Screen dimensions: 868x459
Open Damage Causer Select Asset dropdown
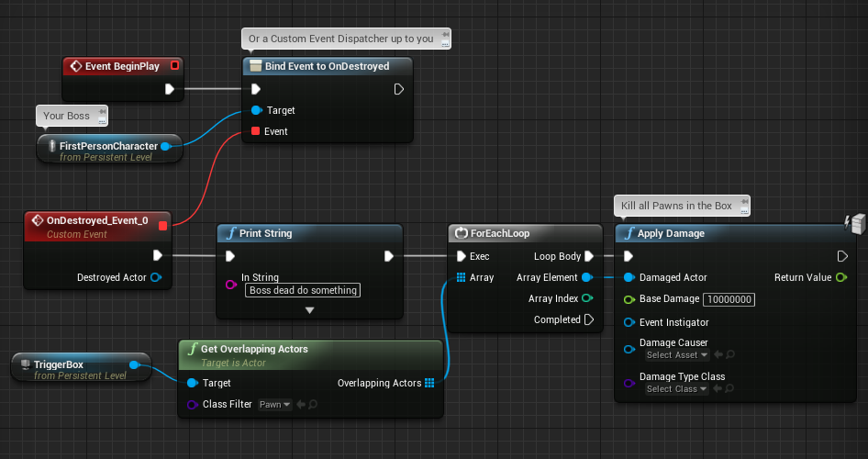(x=677, y=355)
